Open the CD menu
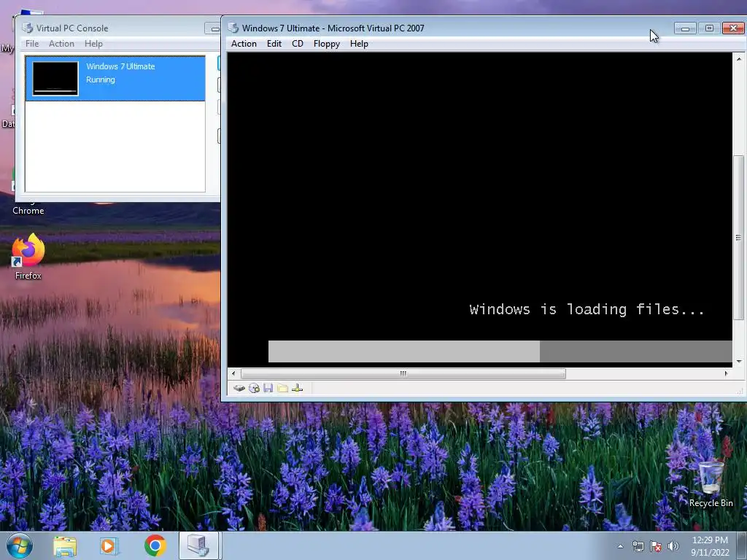Image resolution: width=747 pixels, height=560 pixels. [298, 44]
